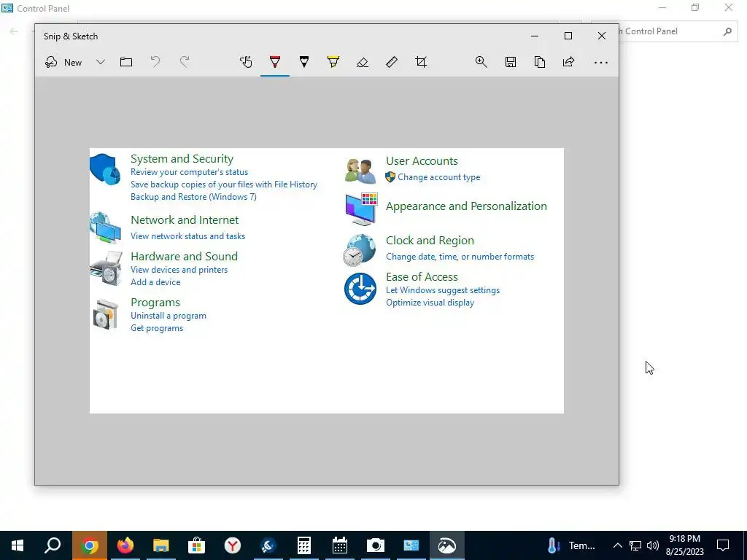Screen dimensions: 747x560
Task: Launch Google Chrome from the taskbar
Action: [x=90, y=545]
